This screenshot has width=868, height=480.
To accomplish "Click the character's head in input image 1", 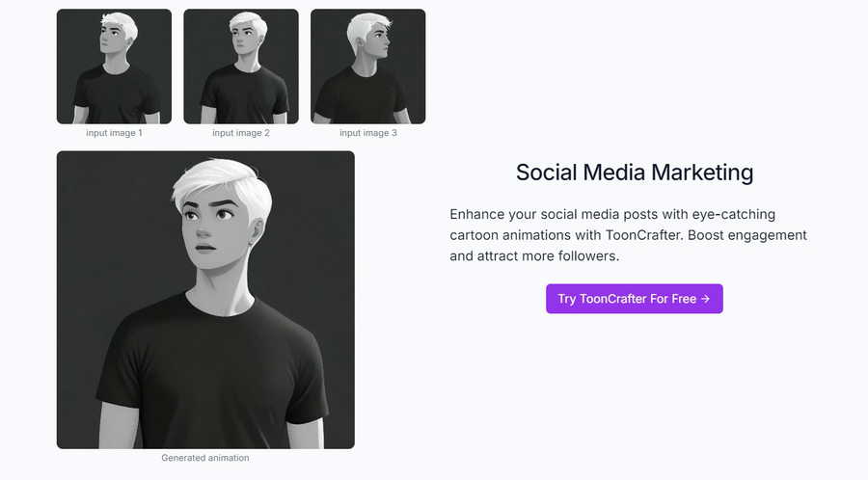I will (x=118, y=33).
